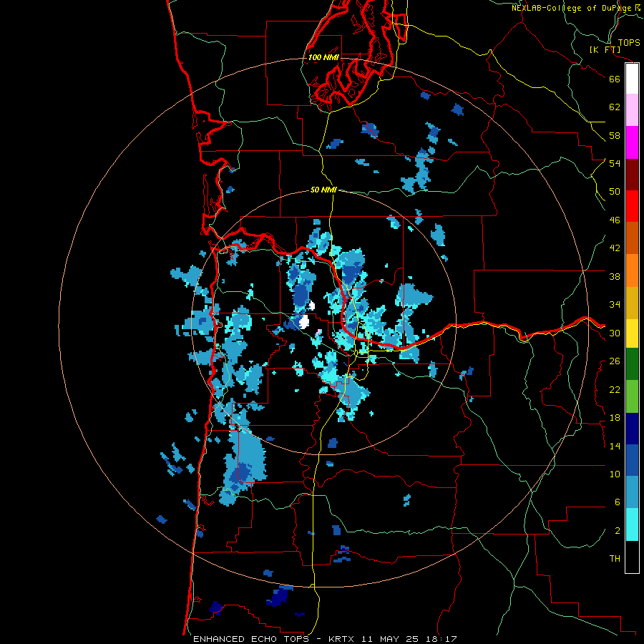The height and width of the screenshot is (644, 644).
Task: Click the white 66 kft legend swatch
Action: [632, 79]
